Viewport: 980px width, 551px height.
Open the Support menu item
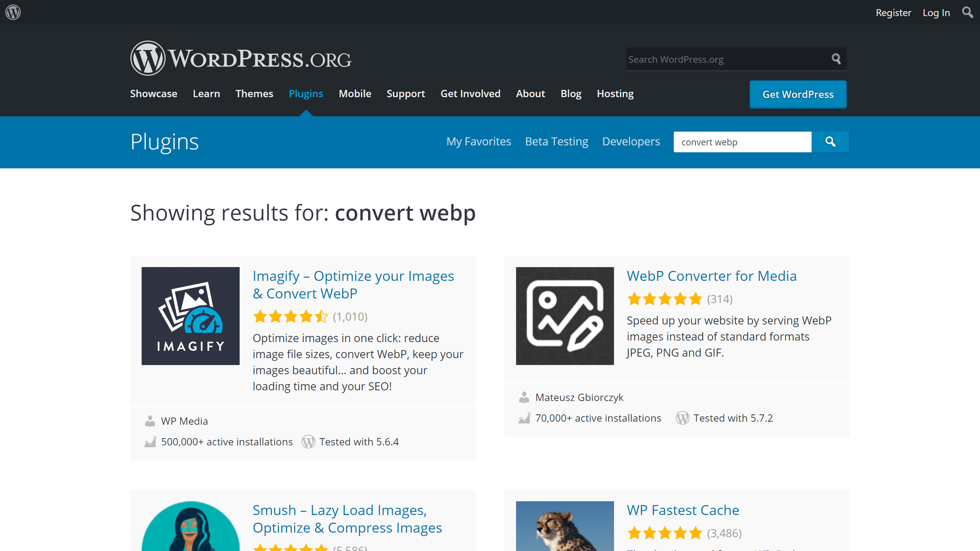pos(406,94)
